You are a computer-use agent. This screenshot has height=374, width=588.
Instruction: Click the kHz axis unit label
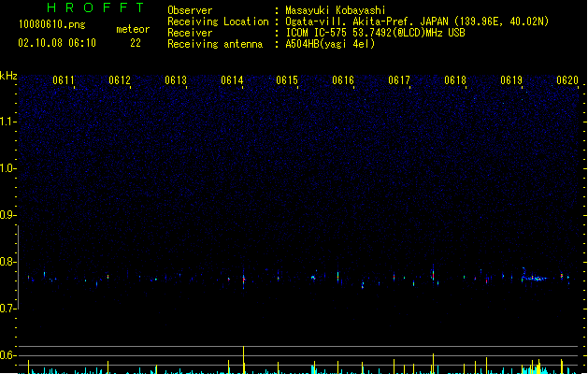tap(8, 76)
